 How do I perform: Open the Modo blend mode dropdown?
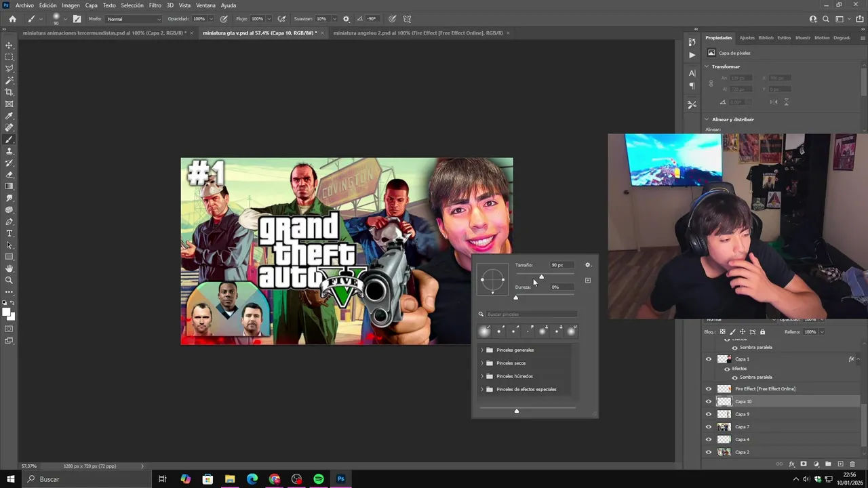(x=134, y=19)
